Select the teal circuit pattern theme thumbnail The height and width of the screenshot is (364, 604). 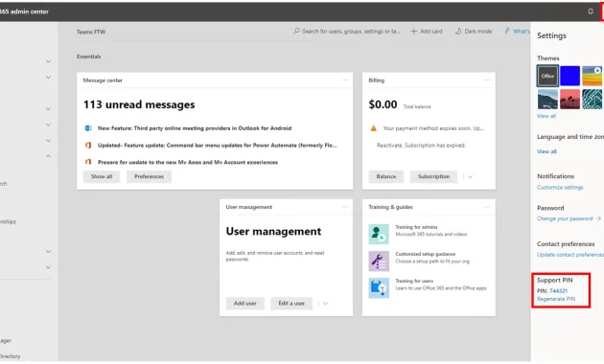click(592, 99)
